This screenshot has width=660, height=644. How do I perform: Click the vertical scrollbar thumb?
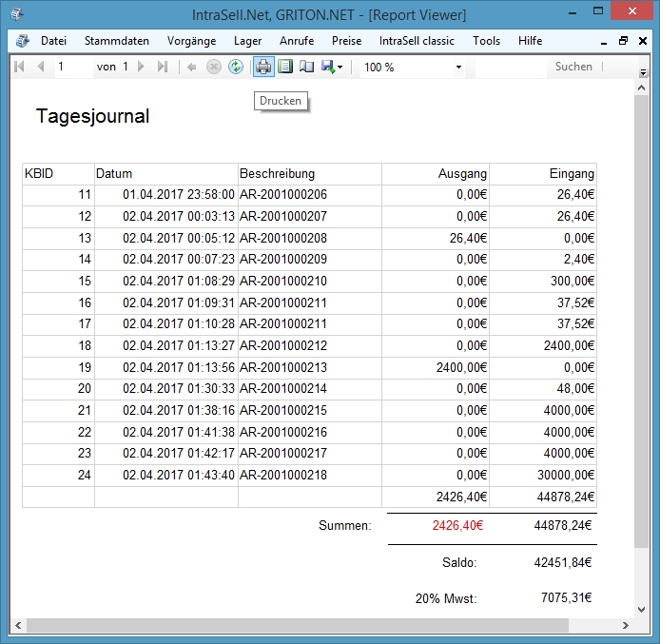(x=642, y=322)
